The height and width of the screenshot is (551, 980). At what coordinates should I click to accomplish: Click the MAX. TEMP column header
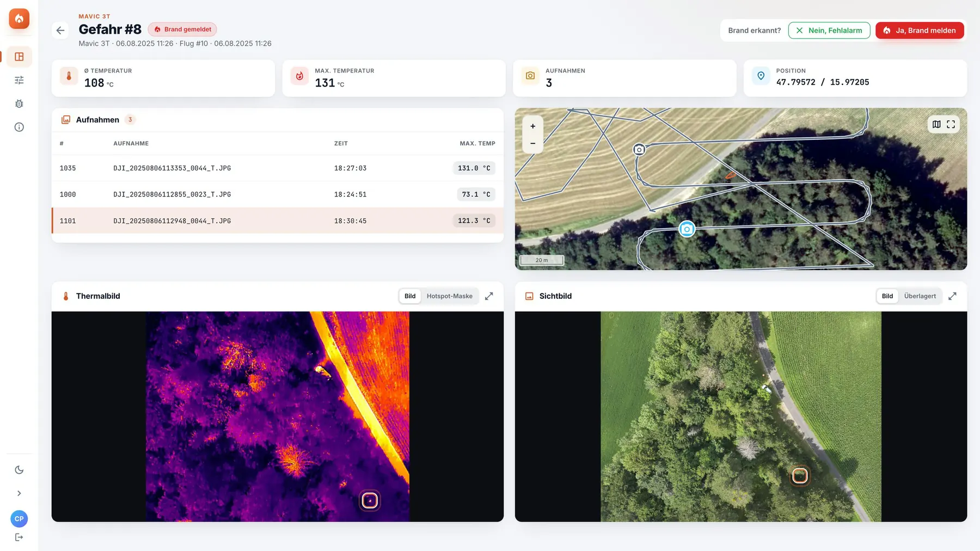(x=477, y=144)
